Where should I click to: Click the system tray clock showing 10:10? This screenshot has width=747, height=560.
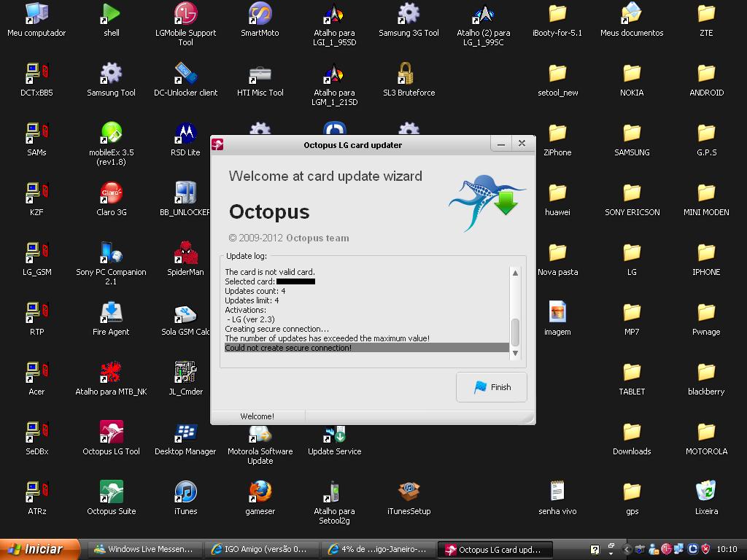(x=727, y=550)
